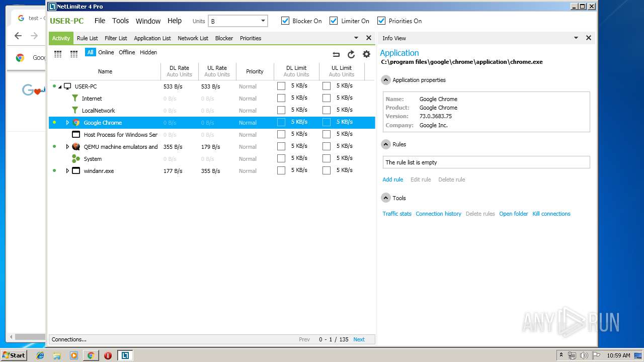Click the Google Chrome row icon

click(76, 123)
